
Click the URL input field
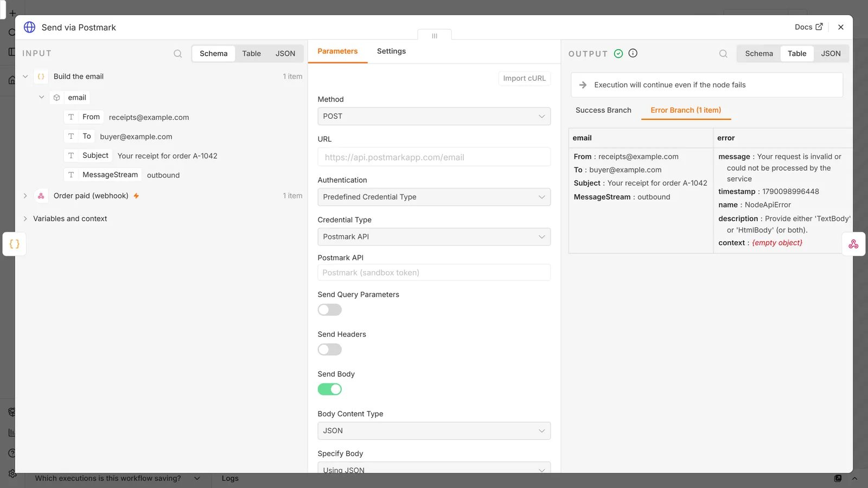click(x=434, y=157)
